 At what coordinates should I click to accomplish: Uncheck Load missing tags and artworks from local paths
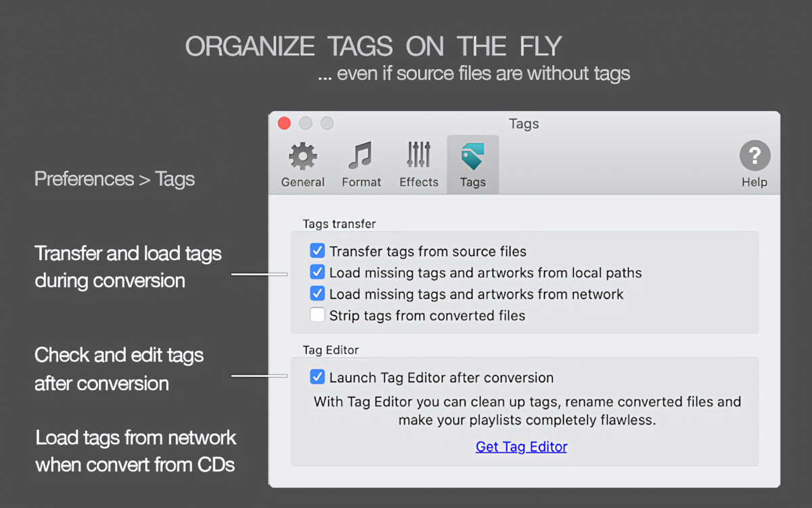click(317, 272)
